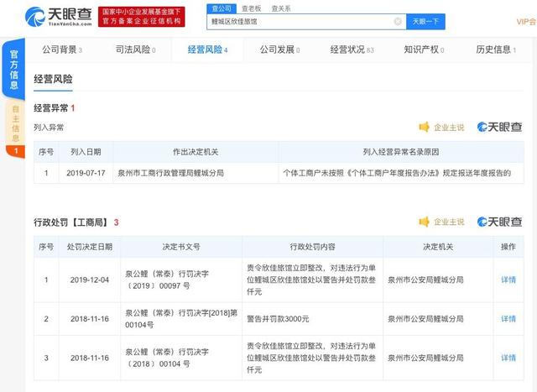The width and height of the screenshot is (537, 392).
Task: Select the 查公司 search tab
Action: (x=222, y=8)
